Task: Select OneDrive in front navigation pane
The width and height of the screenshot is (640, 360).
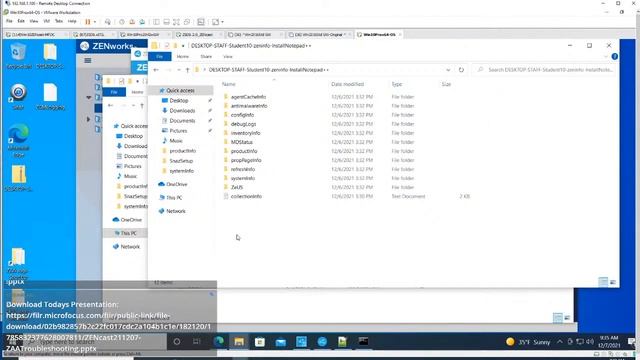Action: coord(176,184)
